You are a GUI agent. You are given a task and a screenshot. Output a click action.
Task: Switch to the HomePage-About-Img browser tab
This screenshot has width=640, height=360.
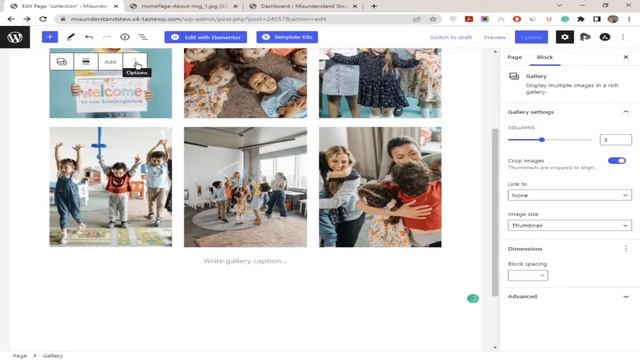[x=184, y=6]
